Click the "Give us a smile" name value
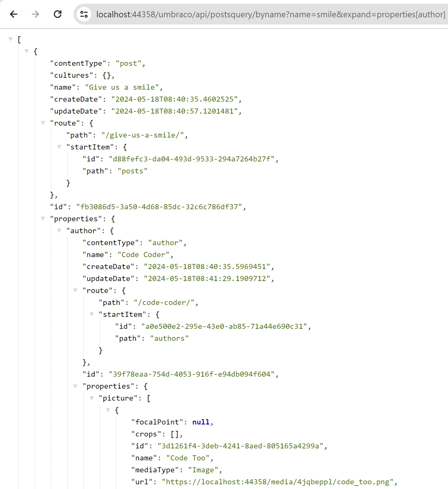The height and width of the screenshot is (489, 448). (122, 87)
